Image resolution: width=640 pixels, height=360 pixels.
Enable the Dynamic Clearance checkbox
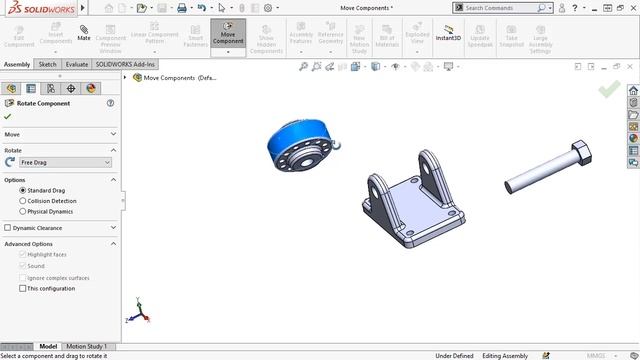click(x=7, y=228)
